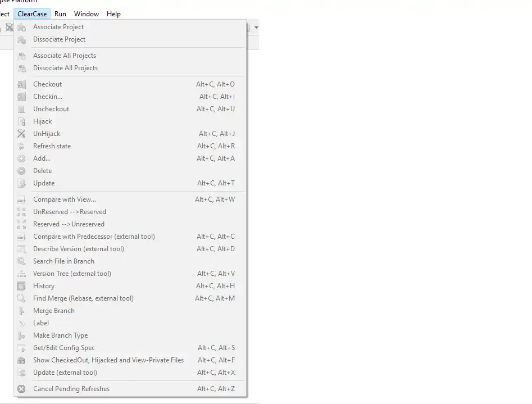Click the Alt+C, Alt+Z shortcut text
This screenshot has width=532, height=404.
pyautogui.click(x=216, y=389)
